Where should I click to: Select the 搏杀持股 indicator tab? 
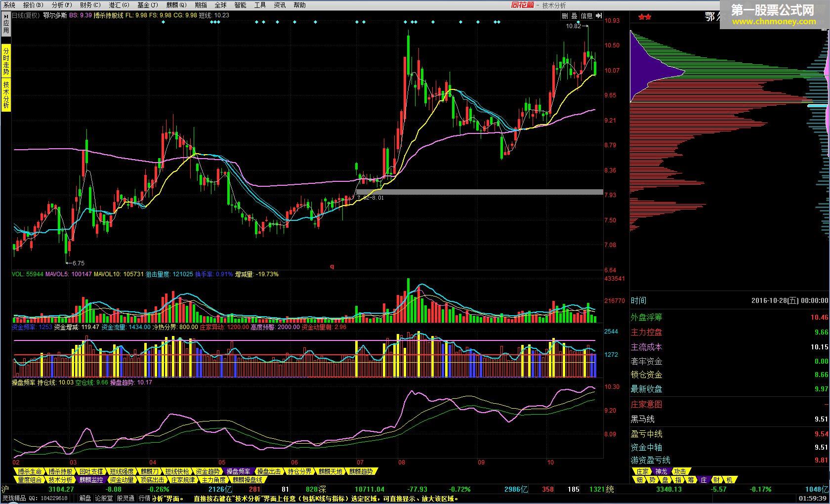click(x=60, y=471)
